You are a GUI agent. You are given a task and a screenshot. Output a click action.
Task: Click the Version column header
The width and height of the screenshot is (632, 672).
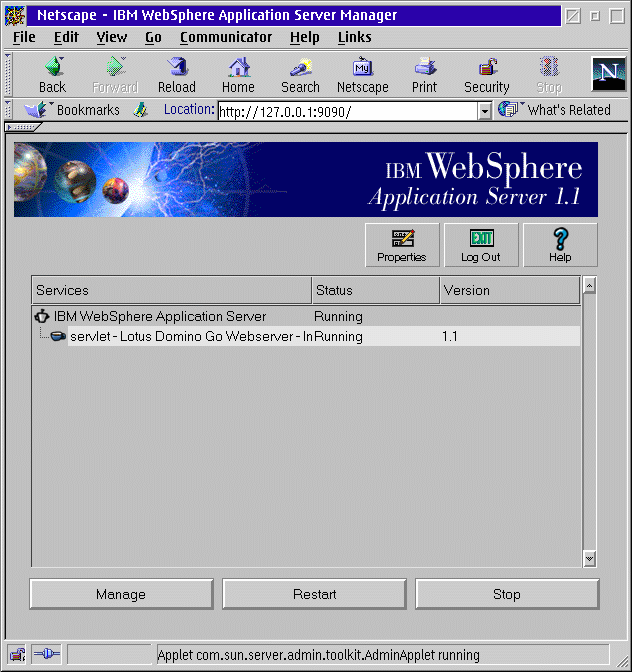(x=510, y=290)
